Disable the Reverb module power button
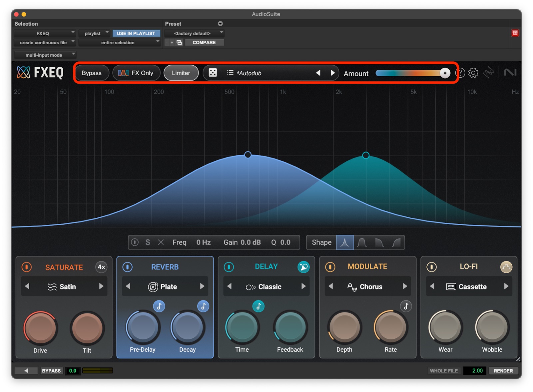 coord(128,267)
